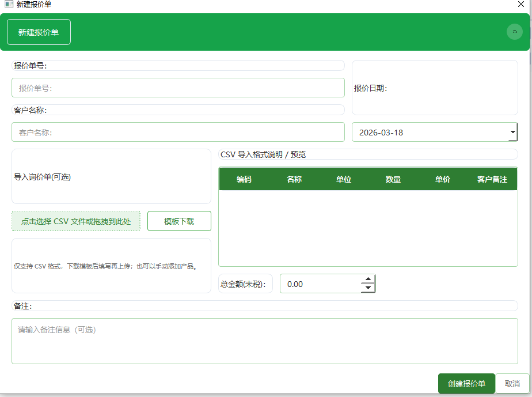Click the 名称 column header
This screenshot has height=397, width=532.
[294, 179]
